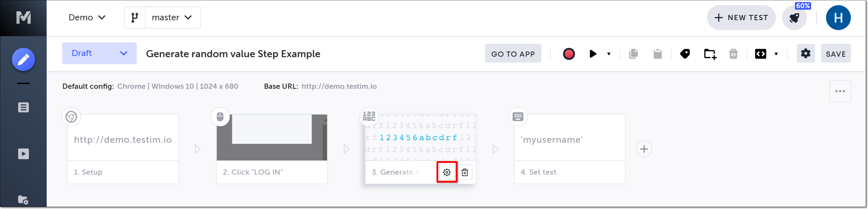Open the code view icon

[760, 54]
